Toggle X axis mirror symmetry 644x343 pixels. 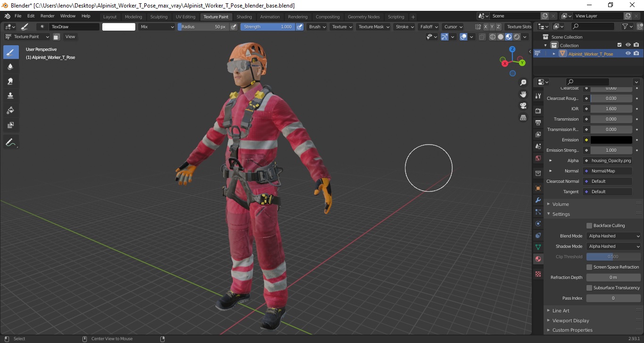tap(486, 27)
